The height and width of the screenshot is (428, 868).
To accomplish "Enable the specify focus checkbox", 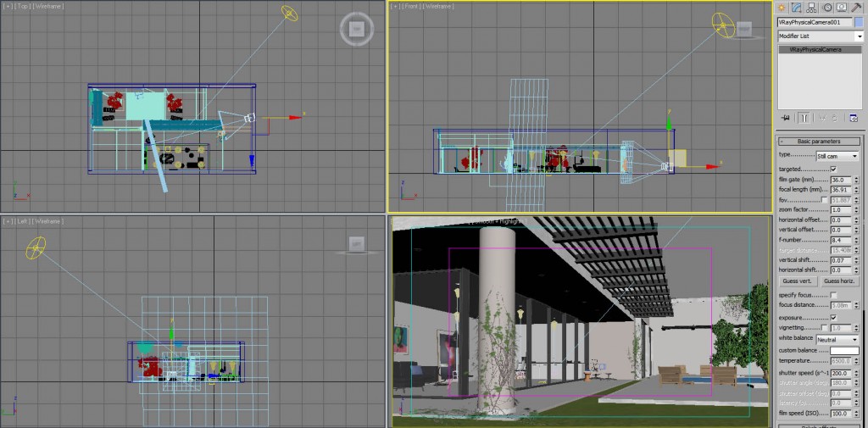I will (834, 295).
